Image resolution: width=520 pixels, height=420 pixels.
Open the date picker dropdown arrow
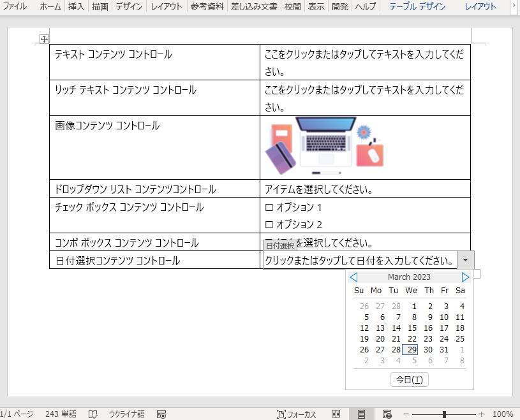tap(466, 260)
